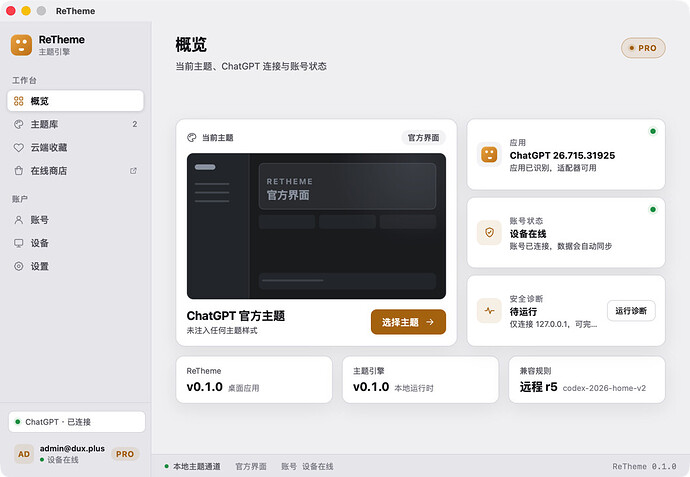Click codex-2026-home-v2 rule text
This screenshot has width=690, height=477.
(604, 388)
